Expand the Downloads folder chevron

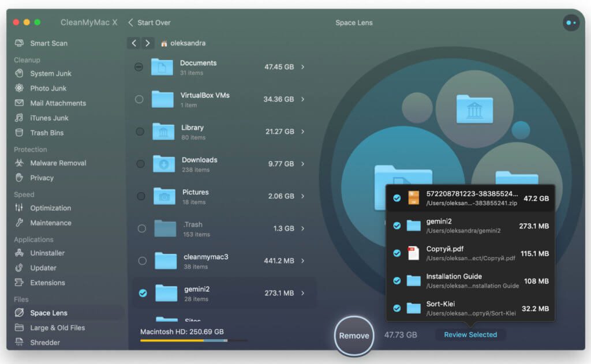(x=302, y=164)
